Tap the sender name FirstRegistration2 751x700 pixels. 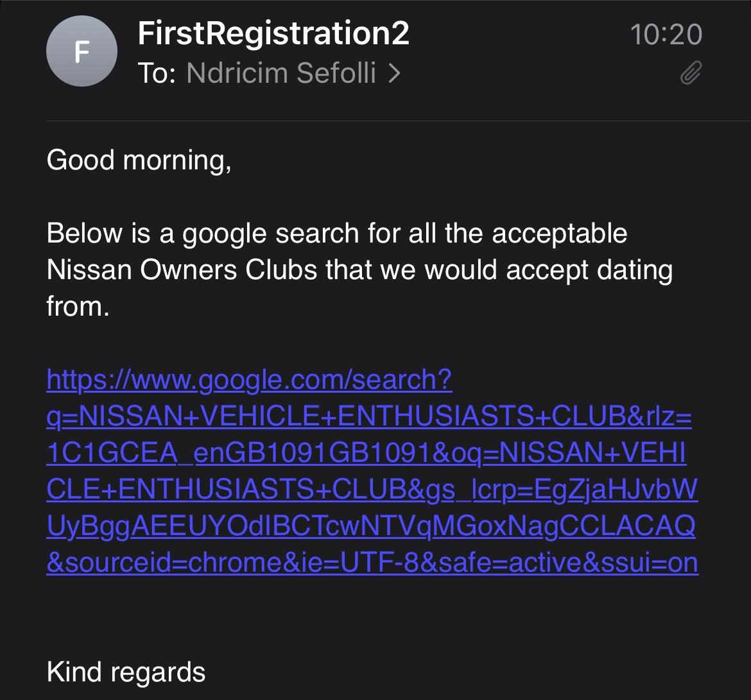273,34
